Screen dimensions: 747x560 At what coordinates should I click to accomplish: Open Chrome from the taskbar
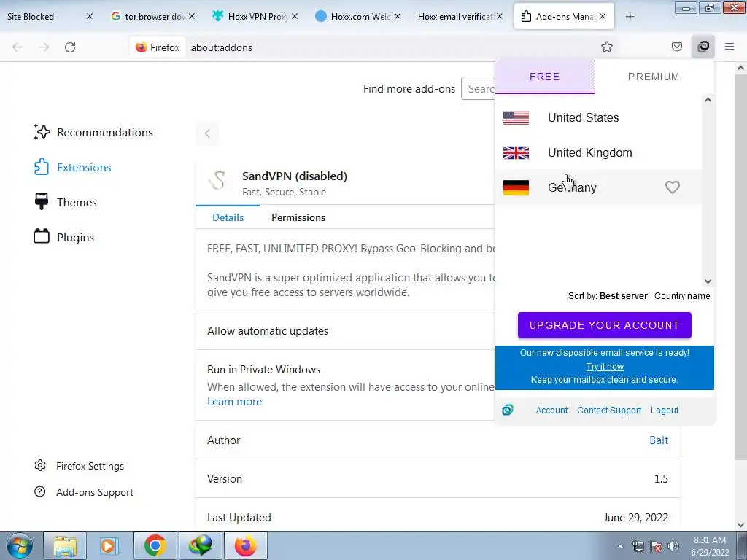point(155,545)
